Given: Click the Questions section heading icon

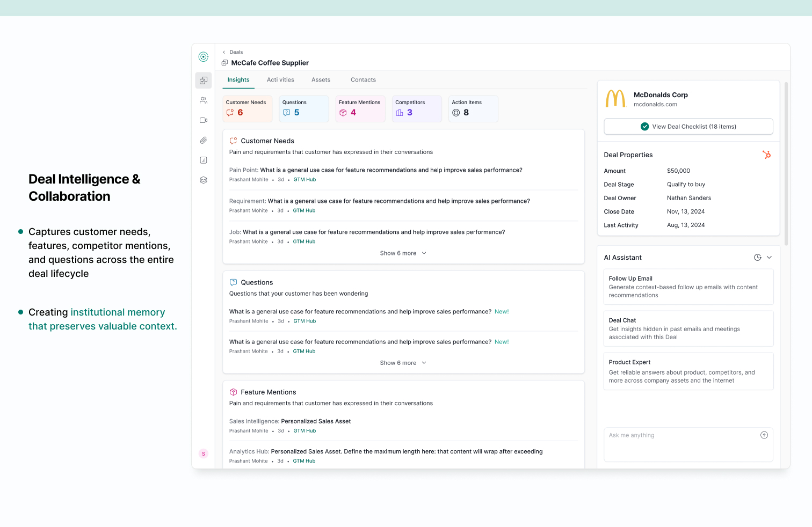Looking at the screenshot, I should pyautogui.click(x=233, y=282).
